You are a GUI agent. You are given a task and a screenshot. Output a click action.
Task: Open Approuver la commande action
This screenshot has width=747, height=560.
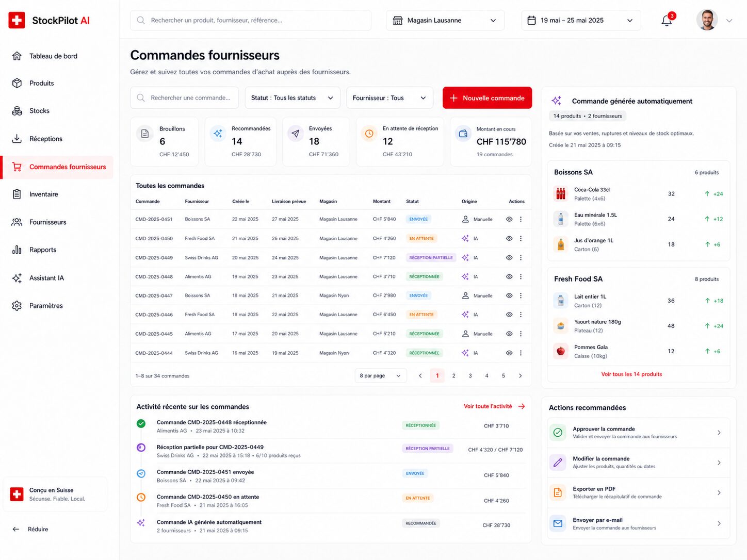(639, 433)
